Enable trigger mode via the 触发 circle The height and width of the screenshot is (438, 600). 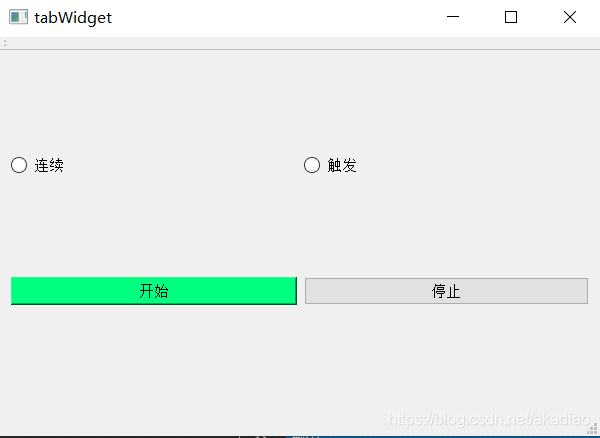[x=312, y=165]
